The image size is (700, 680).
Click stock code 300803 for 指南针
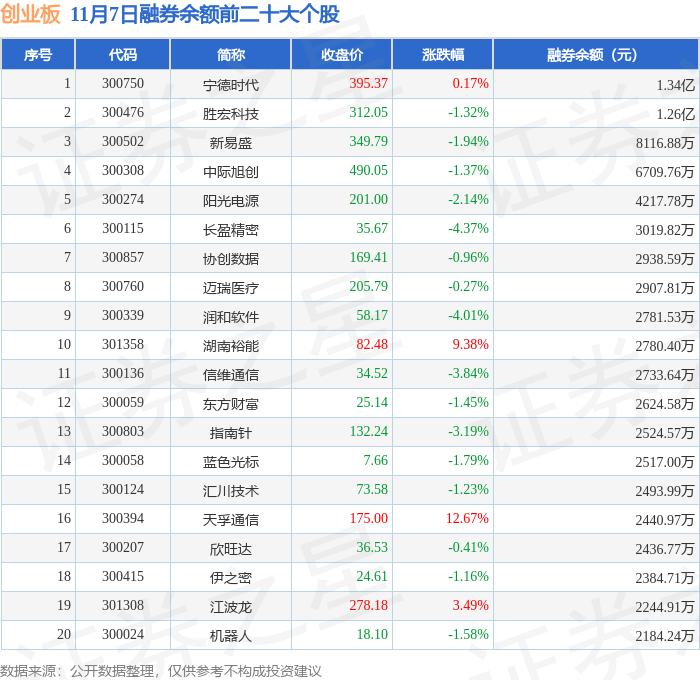(123, 431)
